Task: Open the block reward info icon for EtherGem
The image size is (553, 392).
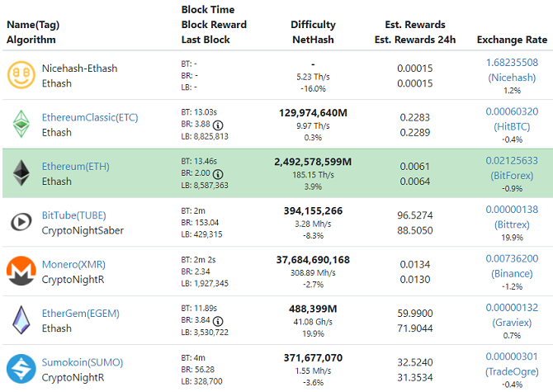Action: point(218,321)
